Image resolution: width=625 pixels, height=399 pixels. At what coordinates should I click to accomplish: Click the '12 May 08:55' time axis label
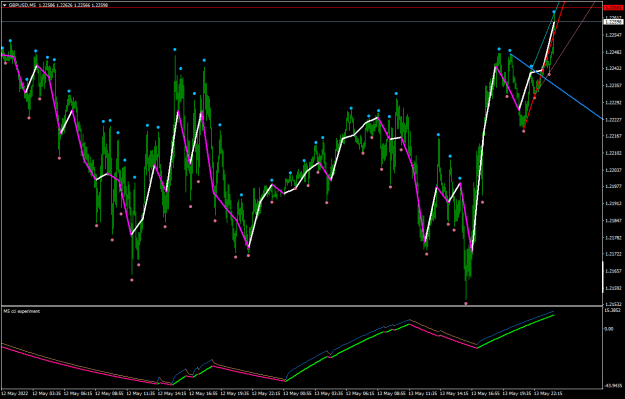[109, 394]
